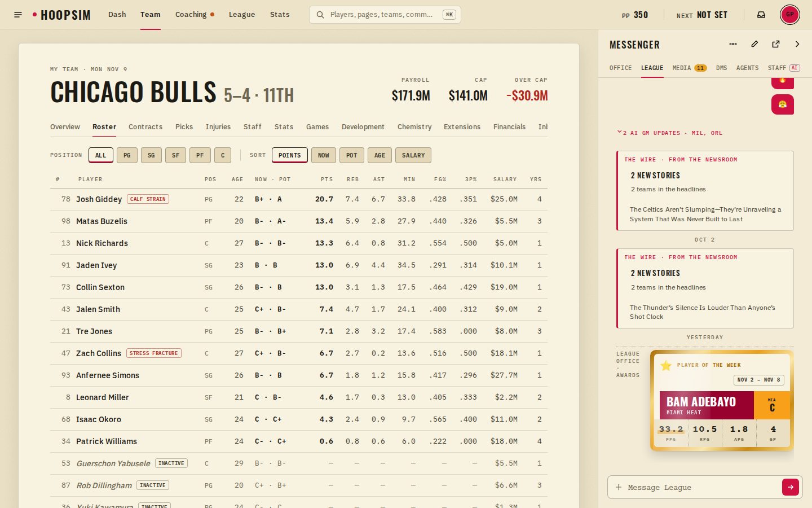The width and height of the screenshot is (812, 508).
Task: Filter roster by SG position
Action: pyautogui.click(x=151, y=155)
